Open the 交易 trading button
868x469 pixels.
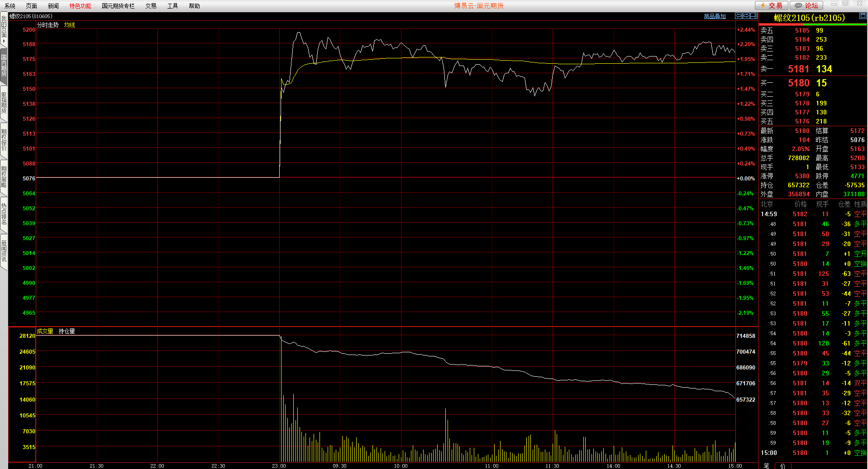(x=772, y=5)
